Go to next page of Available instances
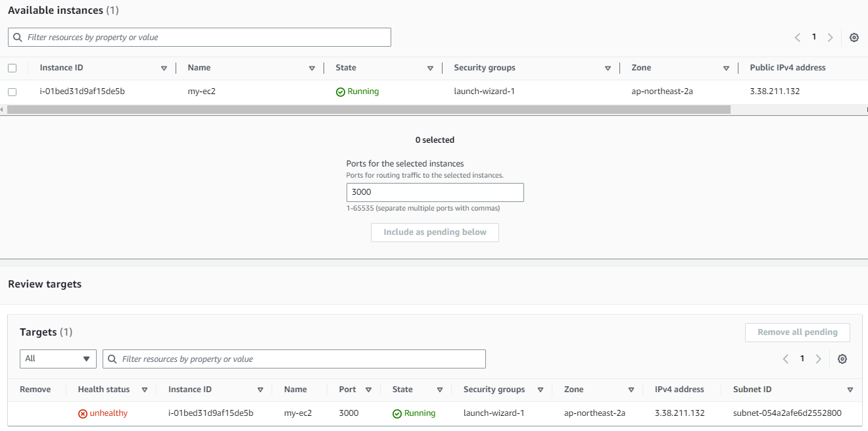This screenshot has height=431, width=868. click(830, 38)
